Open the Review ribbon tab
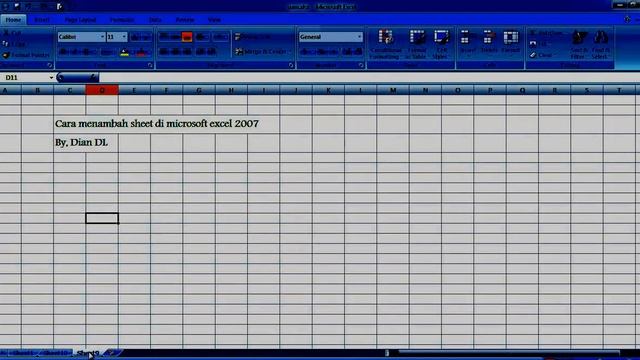The image size is (640, 360). (185, 20)
